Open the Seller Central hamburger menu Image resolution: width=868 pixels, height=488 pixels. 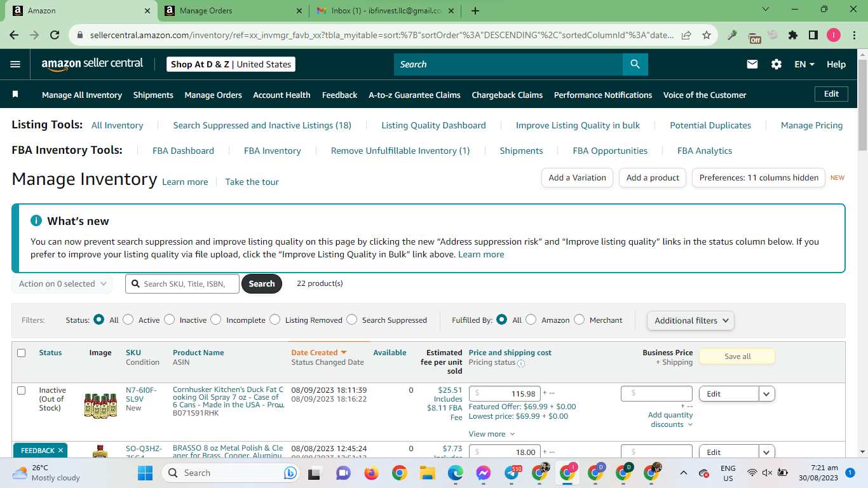point(15,64)
